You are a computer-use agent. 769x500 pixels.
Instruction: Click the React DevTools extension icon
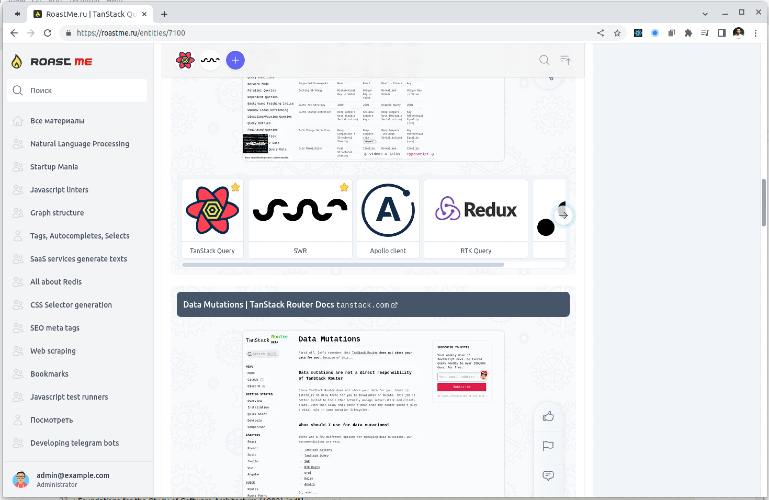click(638, 33)
